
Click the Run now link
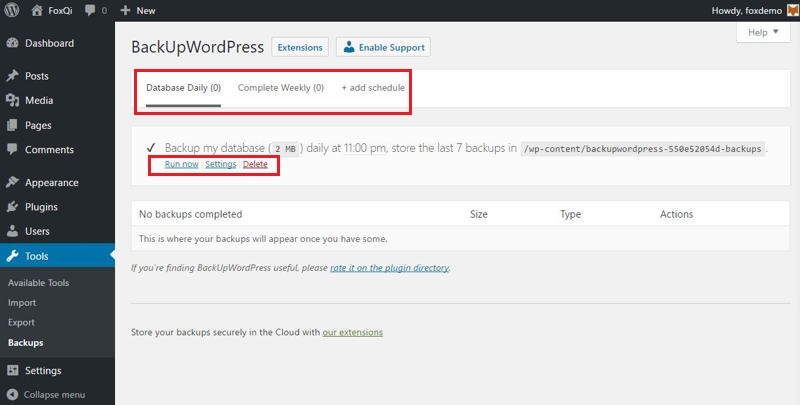[x=181, y=164]
